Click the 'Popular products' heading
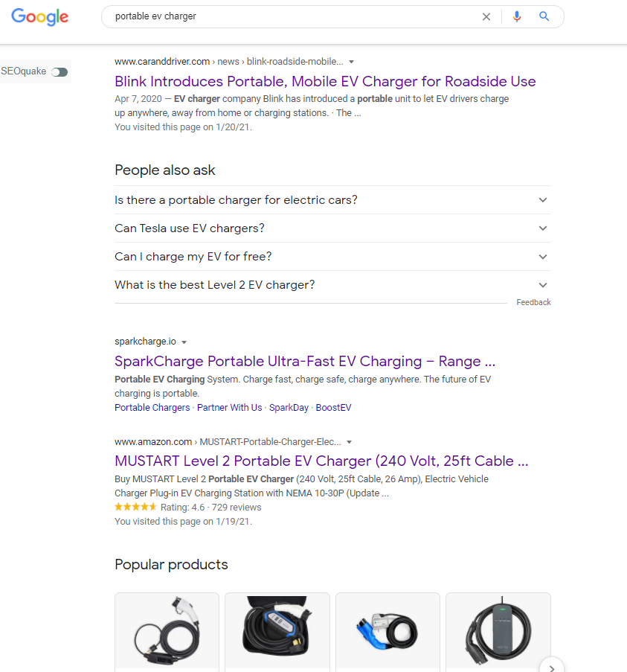This screenshot has height=672, width=627. (x=171, y=564)
